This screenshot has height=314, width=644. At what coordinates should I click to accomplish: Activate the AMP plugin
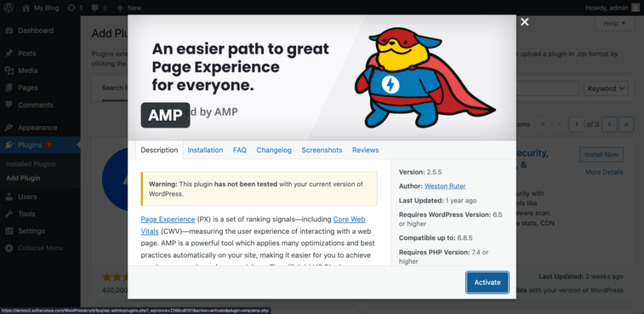(x=487, y=283)
